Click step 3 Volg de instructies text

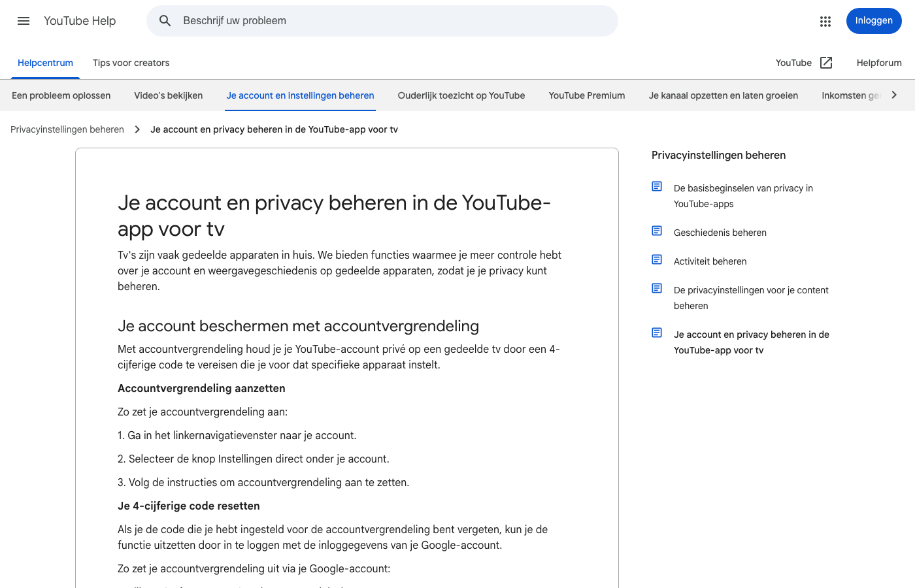click(x=263, y=482)
